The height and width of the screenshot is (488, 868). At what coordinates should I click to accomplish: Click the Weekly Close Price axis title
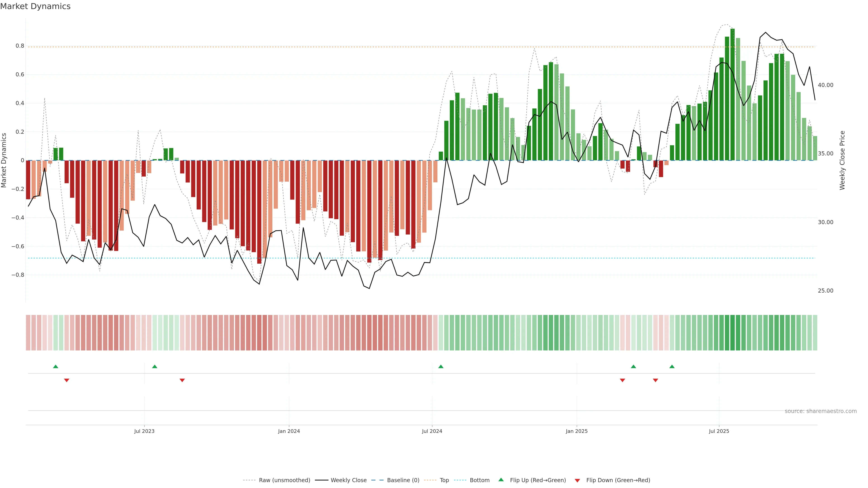pyautogui.click(x=842, y=160)
